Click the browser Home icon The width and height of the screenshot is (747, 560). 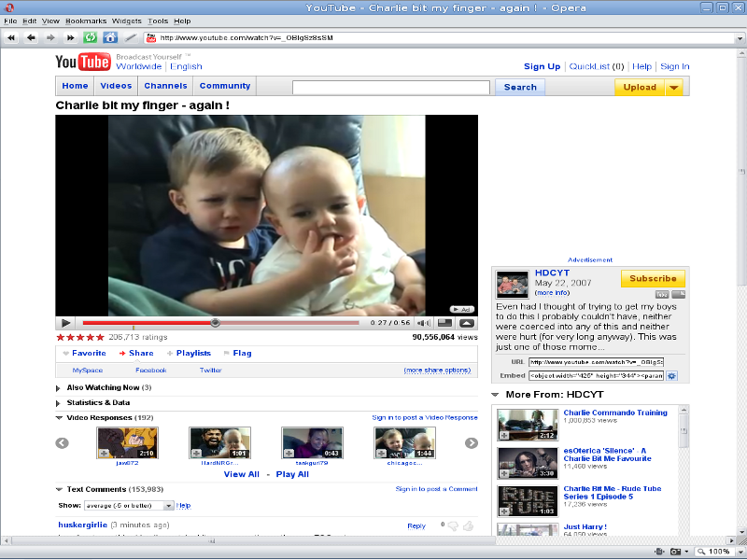pyautogui.click(x=110, y=38)
